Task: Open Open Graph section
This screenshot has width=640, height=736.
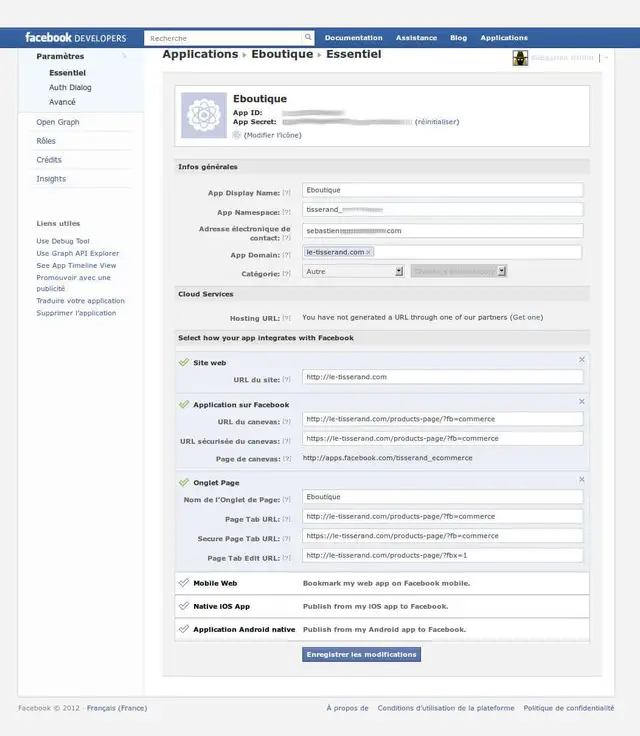Action: (58, 122)
